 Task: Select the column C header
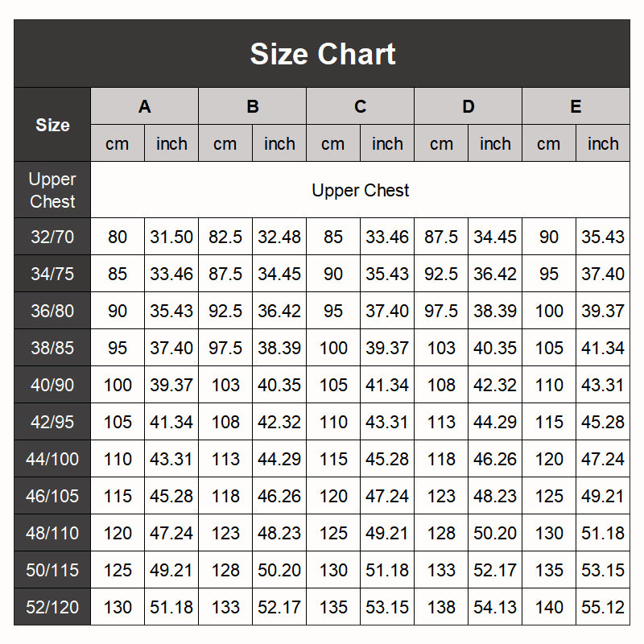coord(360,106)
